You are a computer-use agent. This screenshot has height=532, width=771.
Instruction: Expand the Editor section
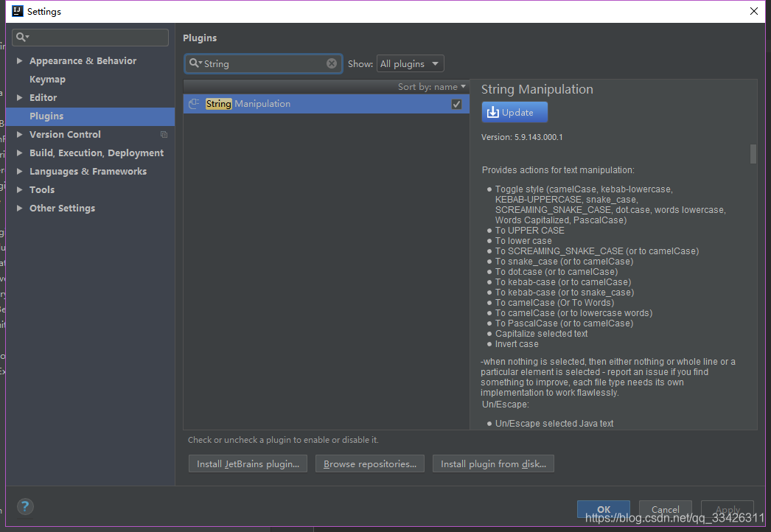20,98
